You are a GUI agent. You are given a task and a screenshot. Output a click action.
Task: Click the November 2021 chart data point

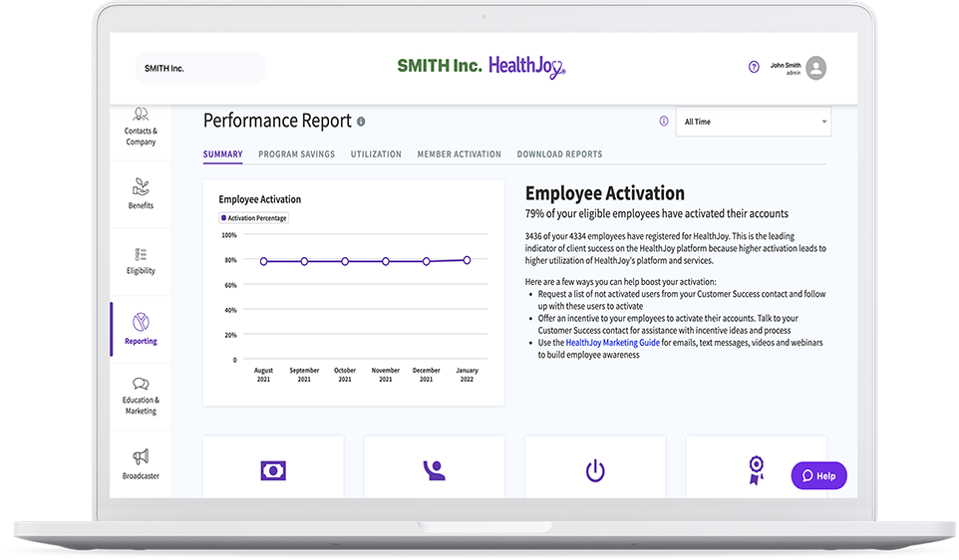pyautogui.click(x=386, y=261)
